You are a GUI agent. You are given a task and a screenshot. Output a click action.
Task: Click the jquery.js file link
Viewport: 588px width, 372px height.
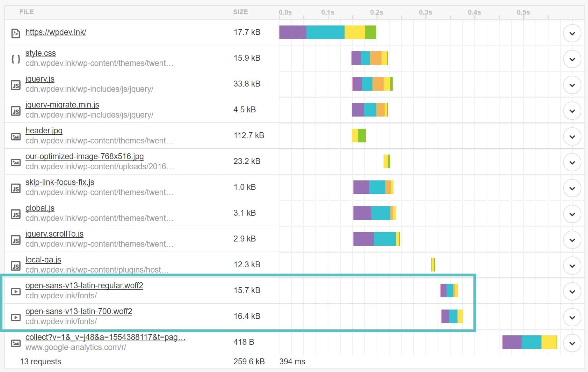coord(39,79)
